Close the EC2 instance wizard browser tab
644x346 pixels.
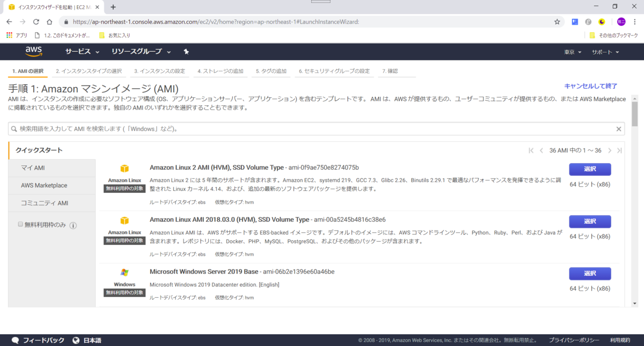point(98,7)
